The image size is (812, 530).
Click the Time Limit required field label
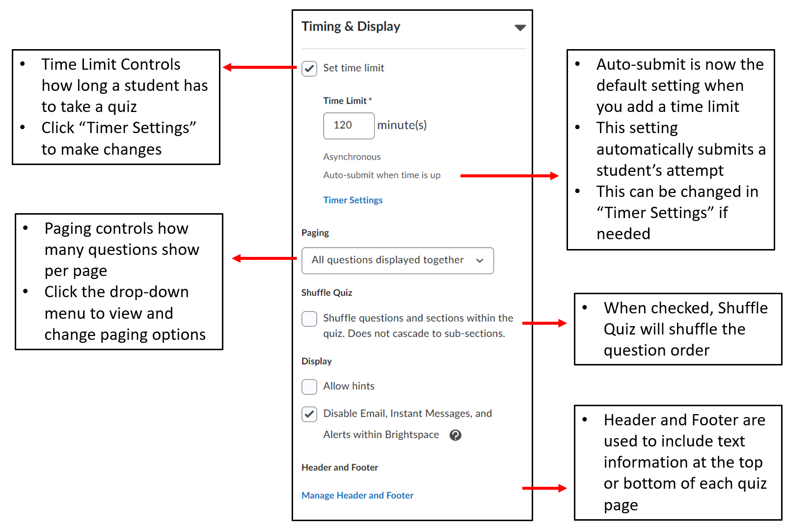pos(347,100)
